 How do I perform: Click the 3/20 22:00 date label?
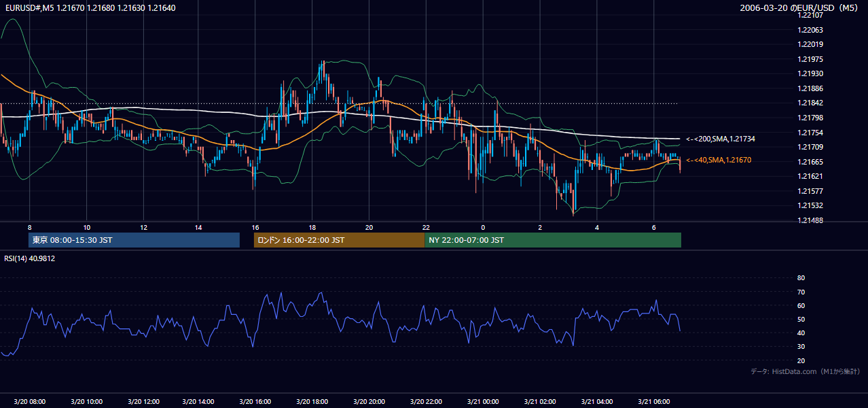point(426,401)
